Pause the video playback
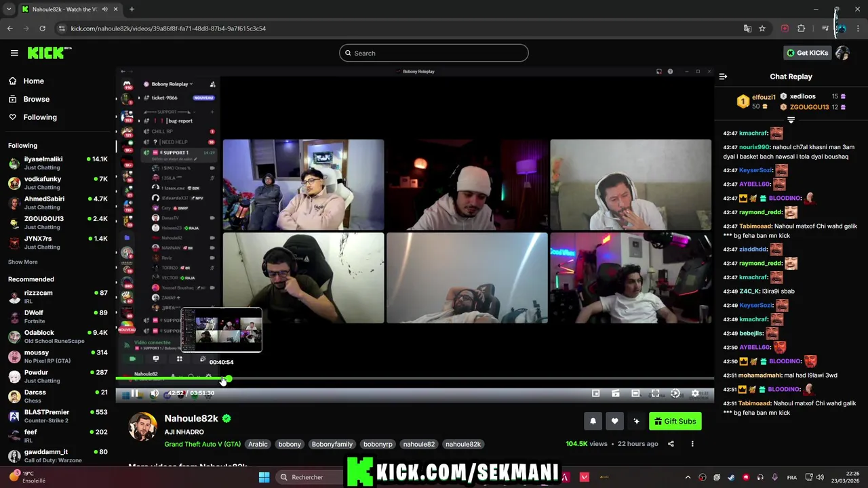The image size is (868, 488). pyautogui.click(x=134, y=393)
